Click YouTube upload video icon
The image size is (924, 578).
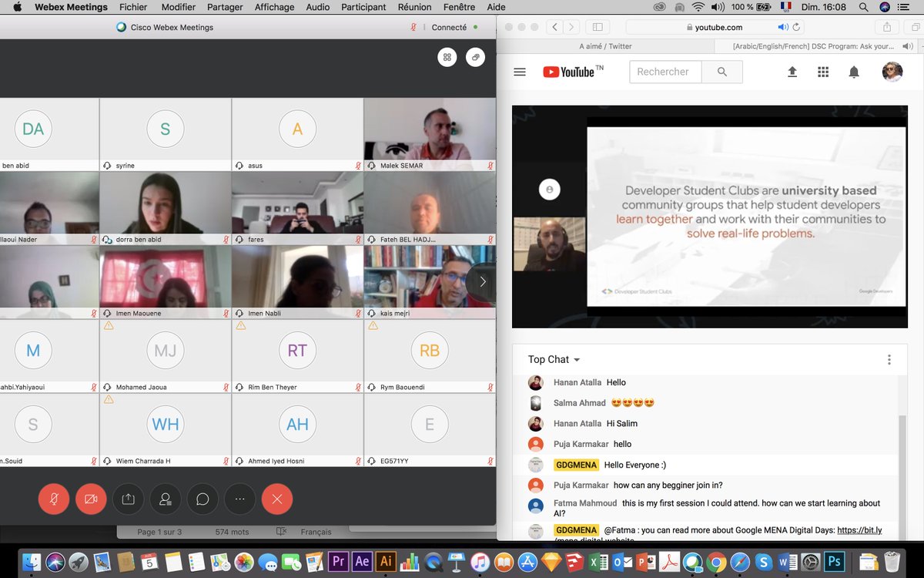point(792,72)
